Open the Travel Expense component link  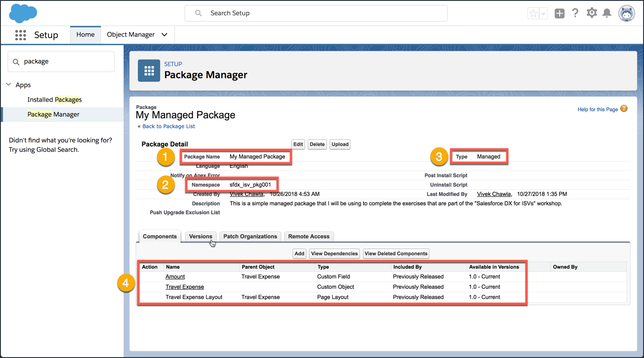pos(185,287)
